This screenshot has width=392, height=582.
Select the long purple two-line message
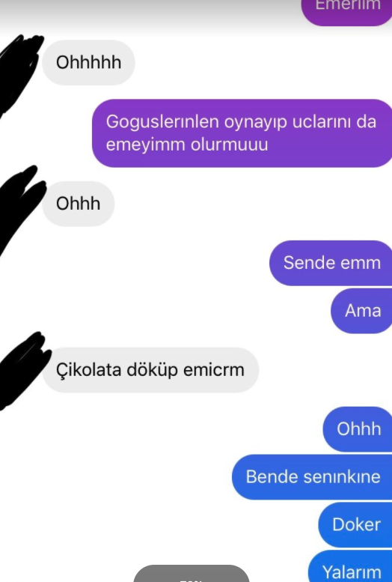pyautogui.click(x=242, y=133)
